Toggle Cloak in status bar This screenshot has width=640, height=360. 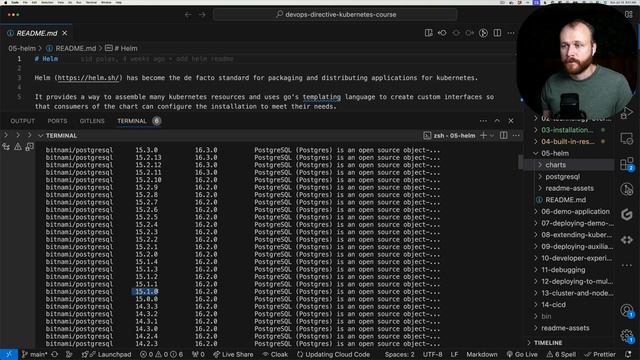pos(275,354)
